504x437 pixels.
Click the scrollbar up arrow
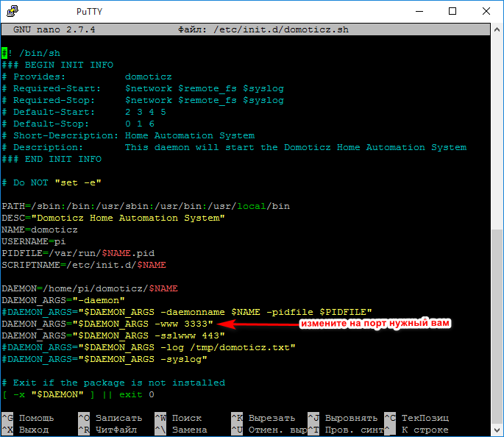coord(497,29)
